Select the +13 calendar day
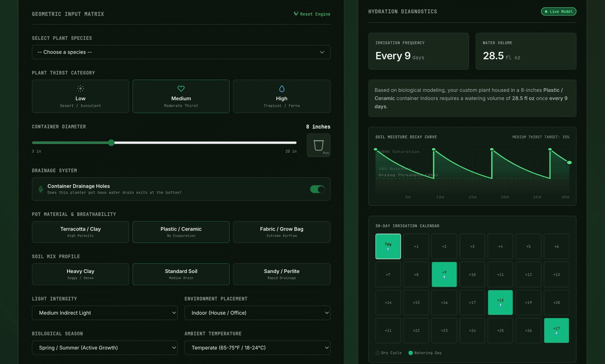 click(556, 274)
